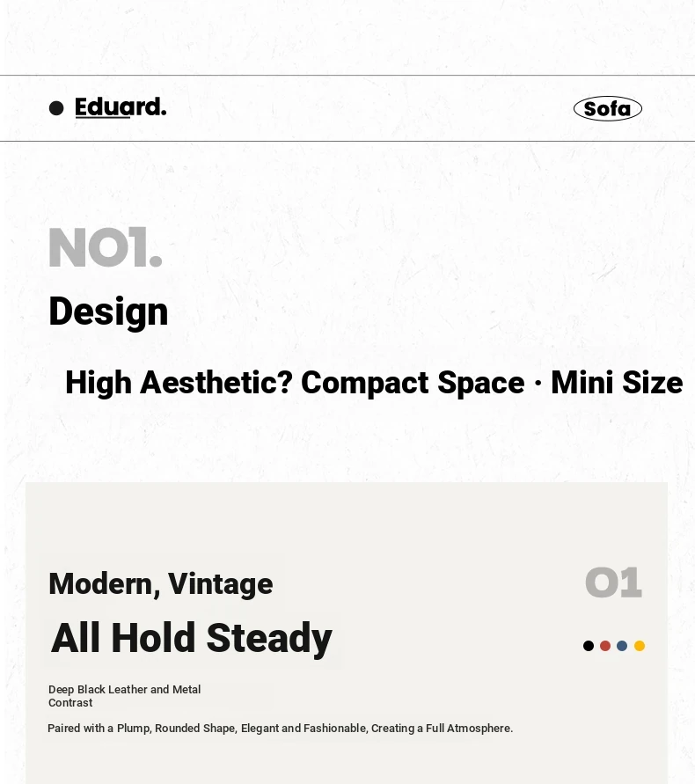
Task: Click Deep Black Leather and Metal text
Action: tap(125, 690)
